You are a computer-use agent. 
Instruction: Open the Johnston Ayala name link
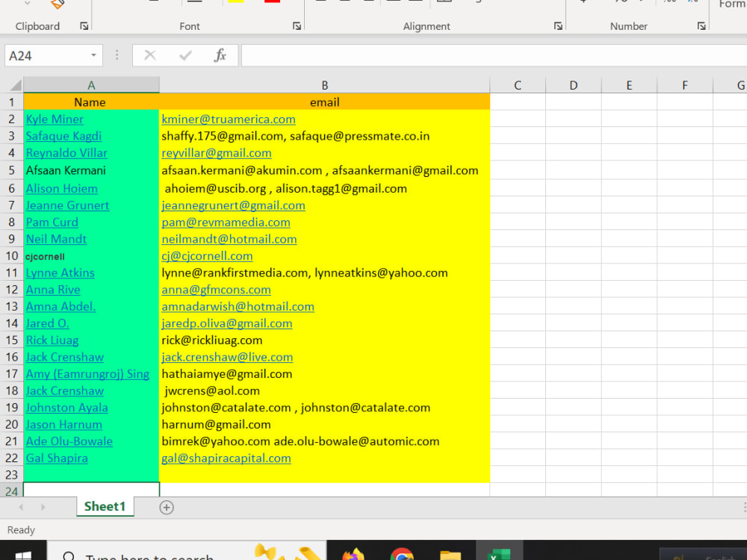click(66, 408)
